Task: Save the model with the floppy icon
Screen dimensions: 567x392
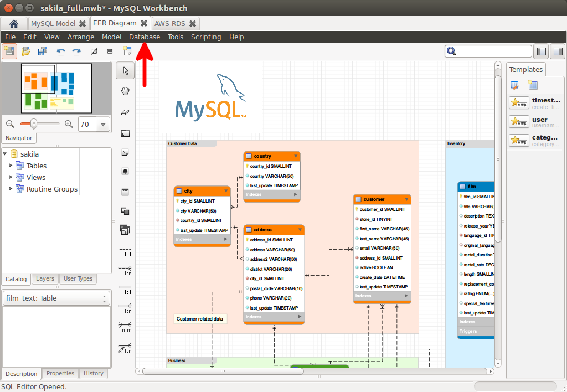Action: [x=42, y=51]
